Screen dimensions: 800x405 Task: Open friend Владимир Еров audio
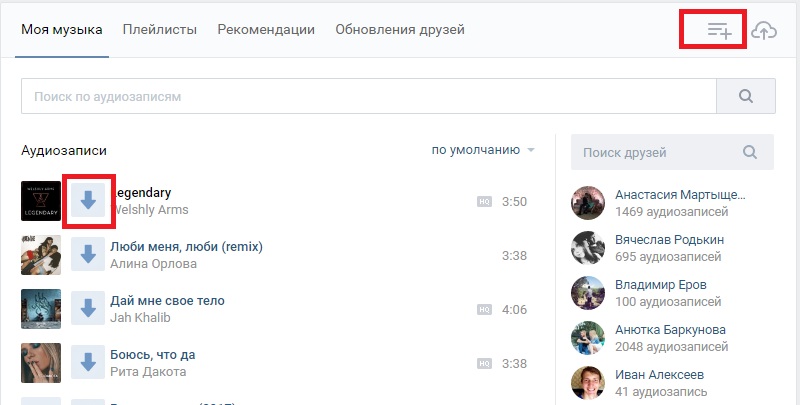pos(661,285)
